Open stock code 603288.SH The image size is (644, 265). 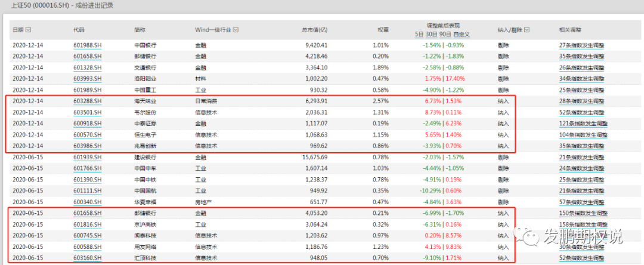point(87,101)
